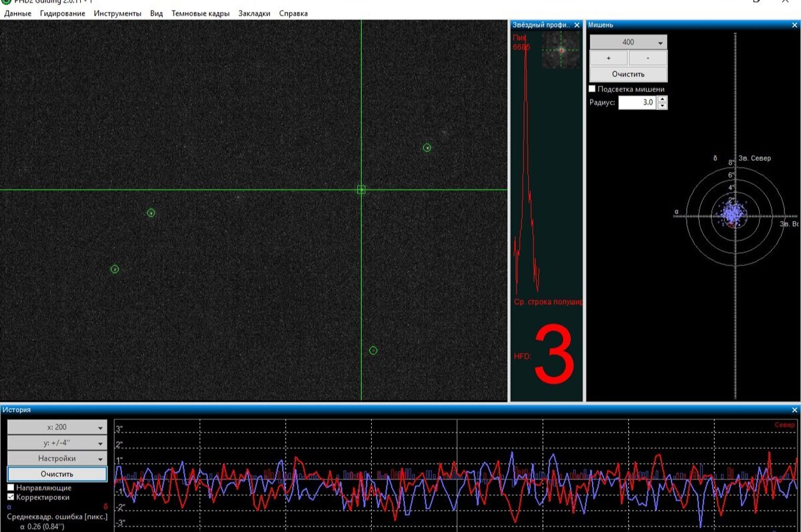This screenshot has width=801, height=532.
Task: Uncheck the Корректировки checkbox
Action: tap(11, 497)
